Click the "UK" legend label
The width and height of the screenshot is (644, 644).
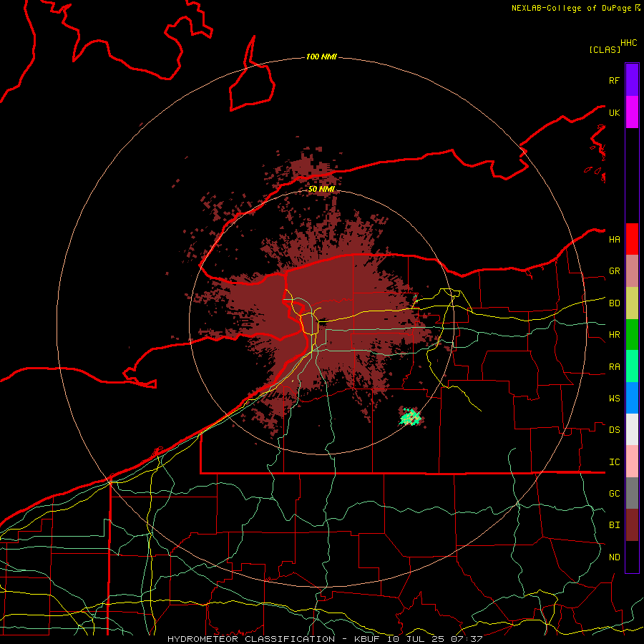tap(614, 112)
